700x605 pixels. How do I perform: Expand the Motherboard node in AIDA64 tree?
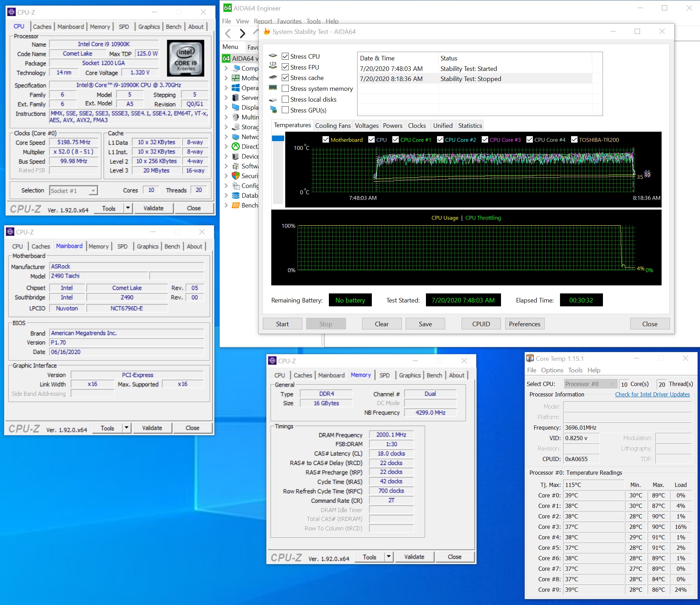pyautogui.click(x=226, y=78)
